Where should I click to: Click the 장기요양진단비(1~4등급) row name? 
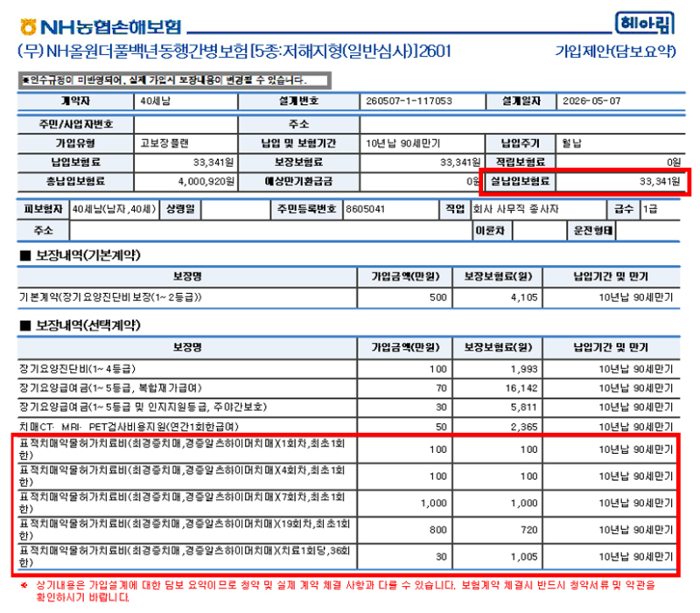(77, 369)
